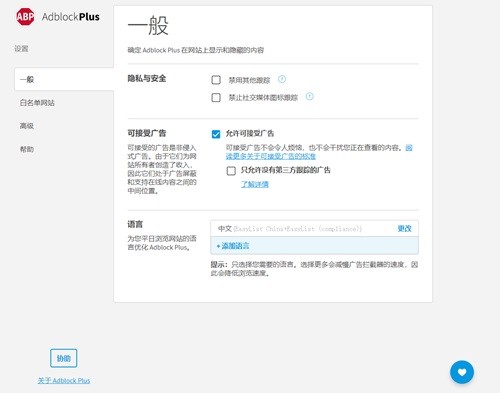500x393 pixels.
Task: Click the 中文 EasyList China language row
Action: pyautogui.click(x=314, y=229)
